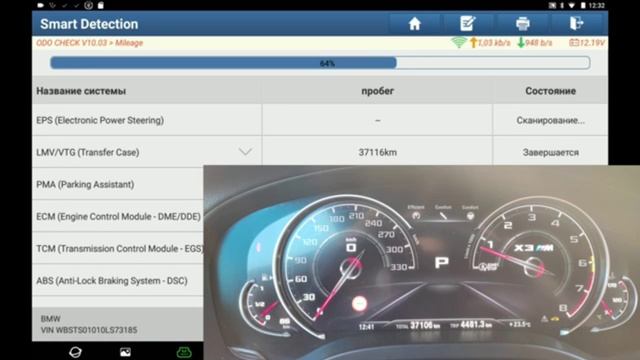Tap the upload speed arrow indicator
This screenshot has width=640, height=360.
coord(473,42)
